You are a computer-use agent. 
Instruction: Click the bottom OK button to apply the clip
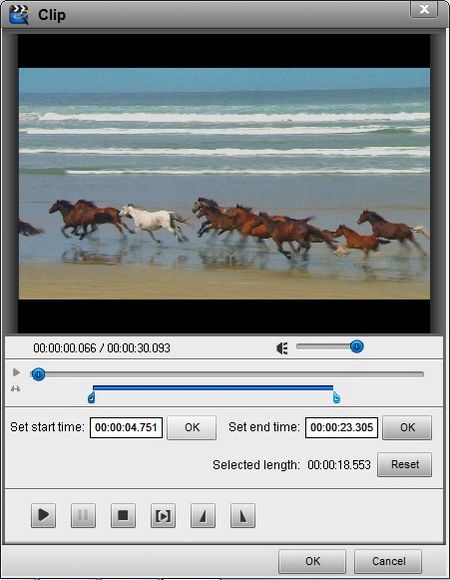pyautogui.click(x=312, y=561)
